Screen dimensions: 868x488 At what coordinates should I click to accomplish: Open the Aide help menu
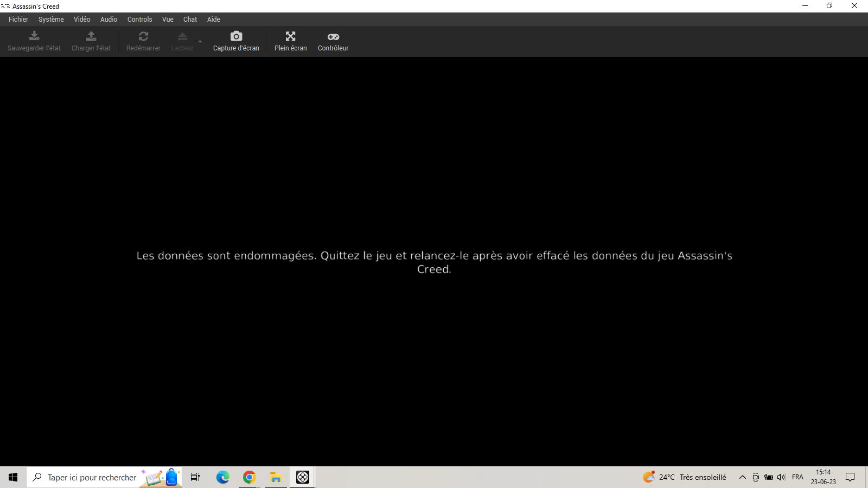point(214,20)
